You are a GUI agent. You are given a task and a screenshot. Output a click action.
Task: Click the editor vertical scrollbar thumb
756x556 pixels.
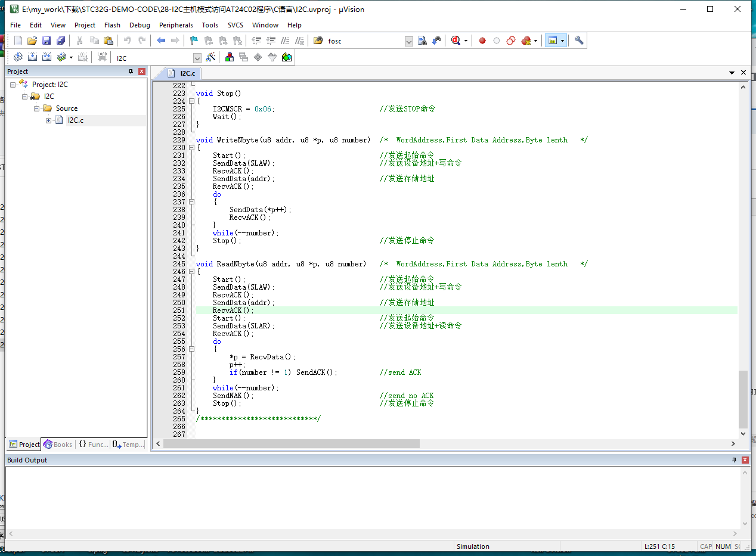pos(743,399)
